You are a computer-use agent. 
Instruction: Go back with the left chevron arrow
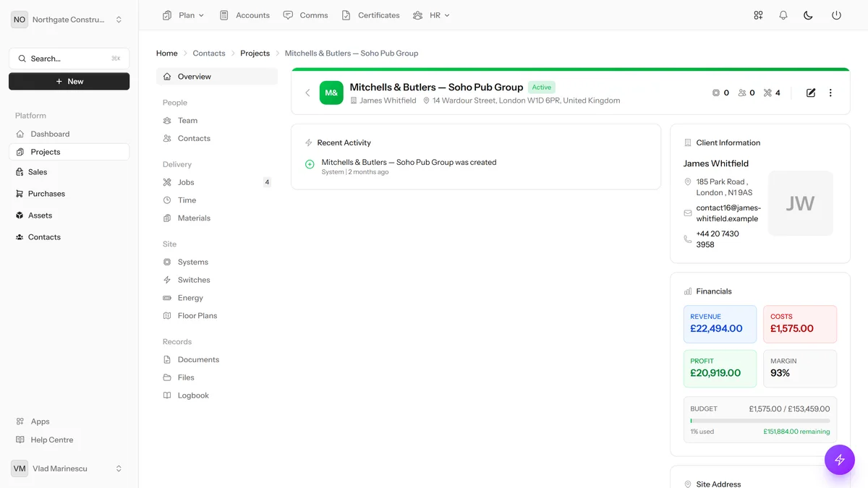click(x=307, y=93)
